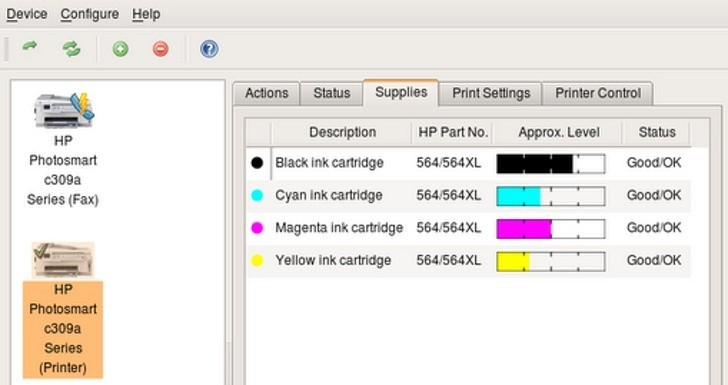The image size is (728, 385).
Task: Click the black ink color dot
Action: 257,163
